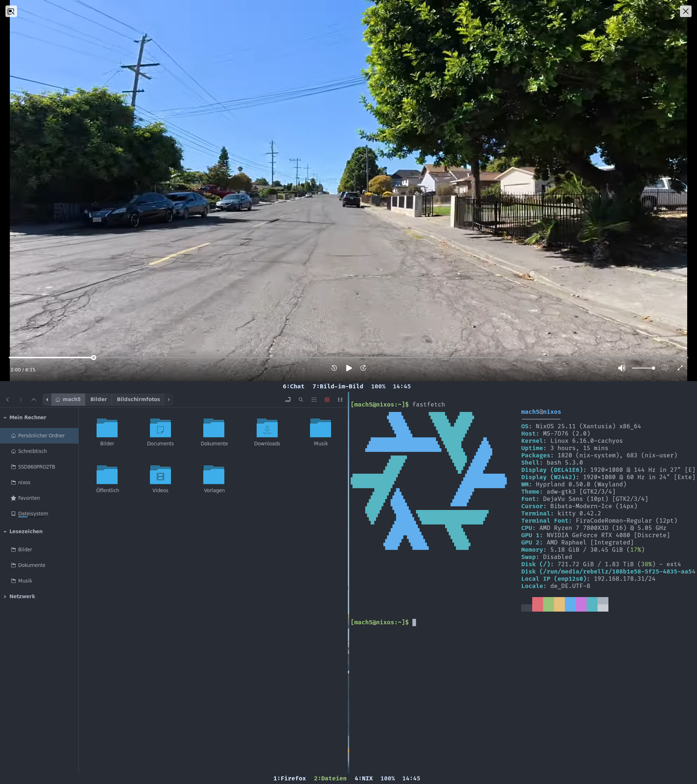The height and width of the screenshot is (784, 697).
Task: Click the volume slider handle
Action: click(x=653, y=368)
